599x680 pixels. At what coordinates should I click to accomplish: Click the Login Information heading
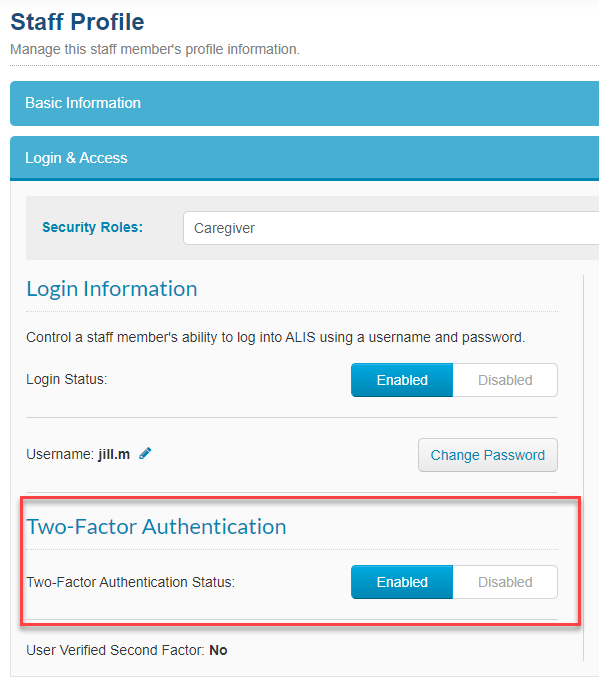click(112, 289)
